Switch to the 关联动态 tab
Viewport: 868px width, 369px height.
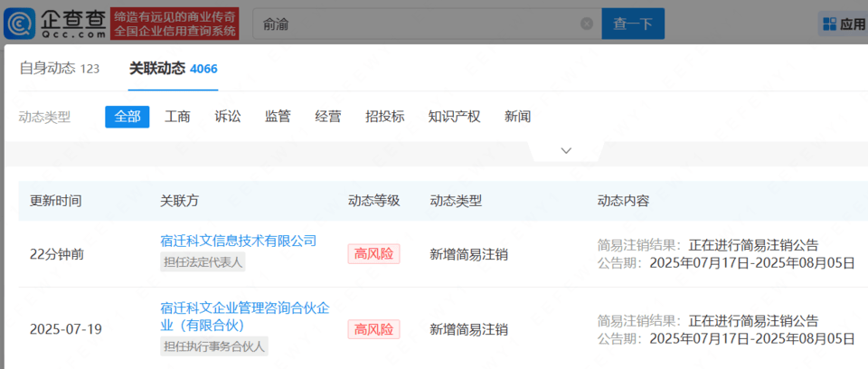174,69
